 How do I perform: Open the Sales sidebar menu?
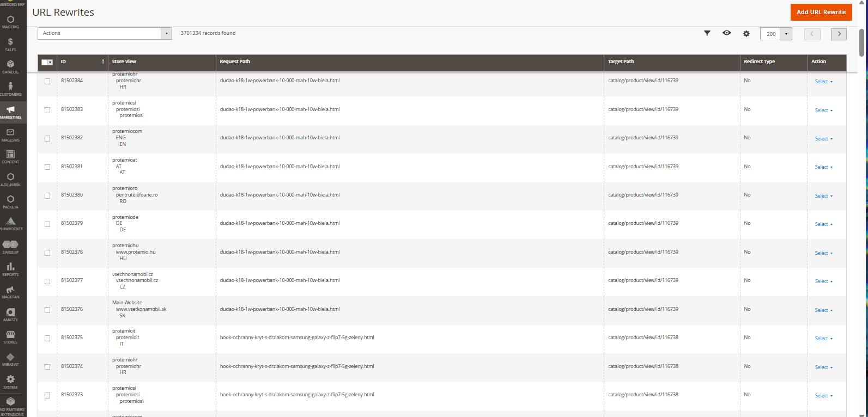(x=10, y=45)
